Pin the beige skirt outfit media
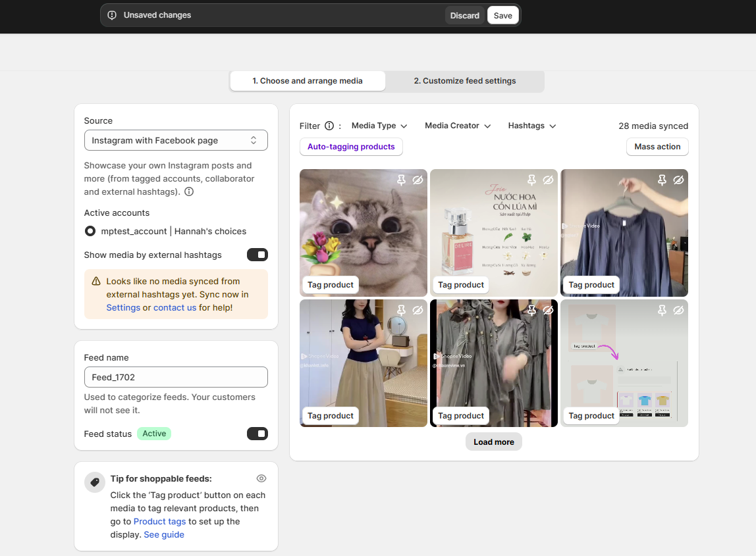 click(402, 310)
